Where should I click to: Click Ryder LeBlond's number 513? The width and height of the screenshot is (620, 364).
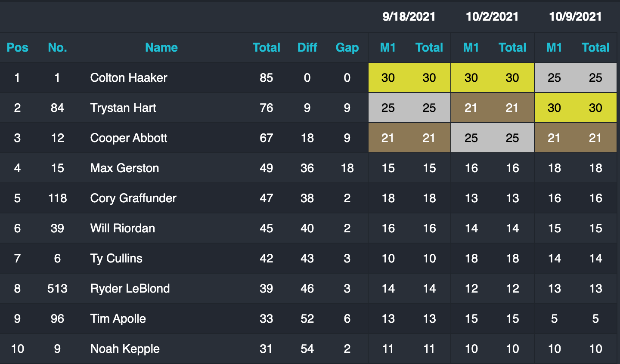[57, 289]
